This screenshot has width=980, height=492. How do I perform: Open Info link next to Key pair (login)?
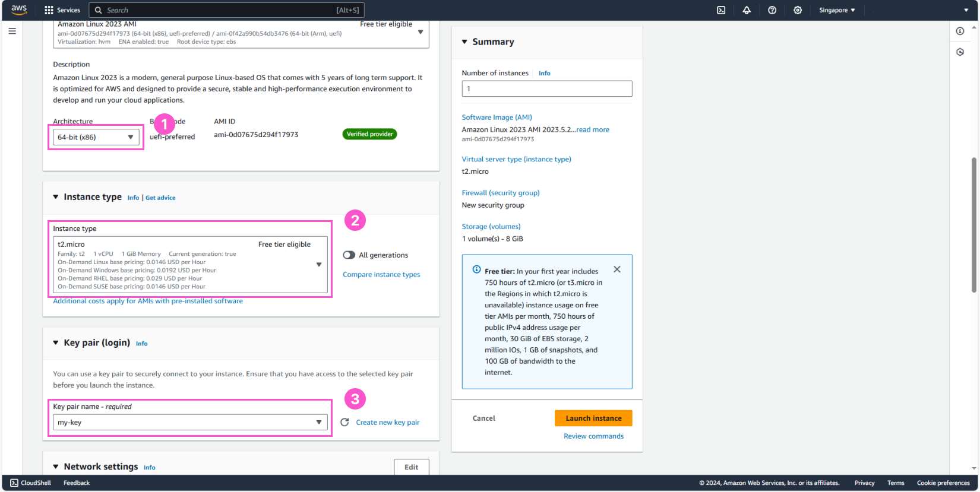(x=141, y=344)
